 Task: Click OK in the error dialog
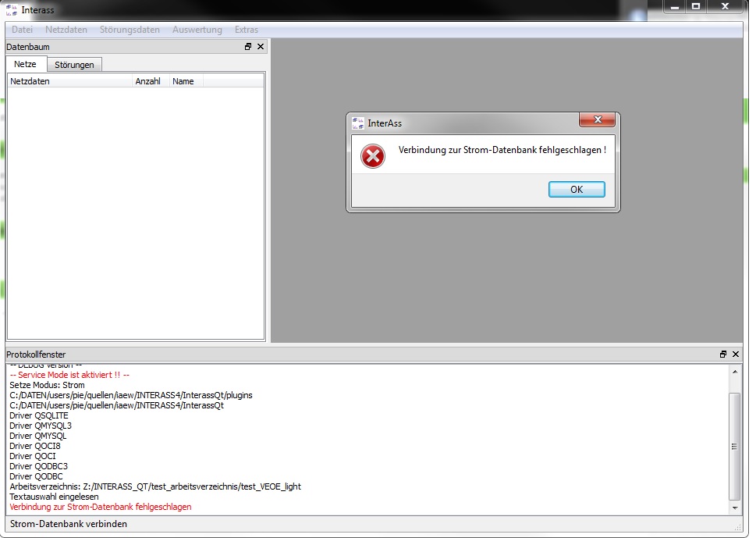click(x=577, y=190)
